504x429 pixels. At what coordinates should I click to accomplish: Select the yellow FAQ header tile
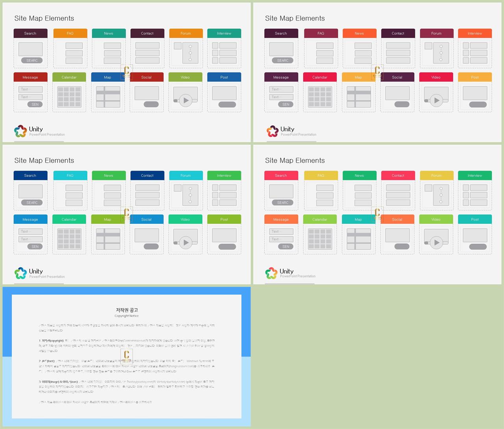pyautogui.click(x=321, y=176)
